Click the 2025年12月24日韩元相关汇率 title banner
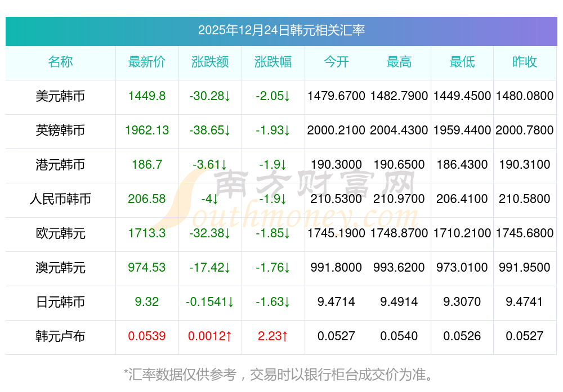The height and width of the screenshot is (392, 563). [x=281, y=30]
